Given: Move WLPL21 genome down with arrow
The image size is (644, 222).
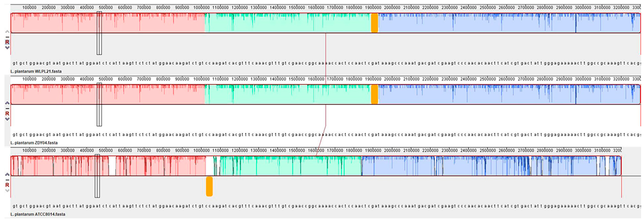Looking at the screenshot, I should (x=7, y=48).
